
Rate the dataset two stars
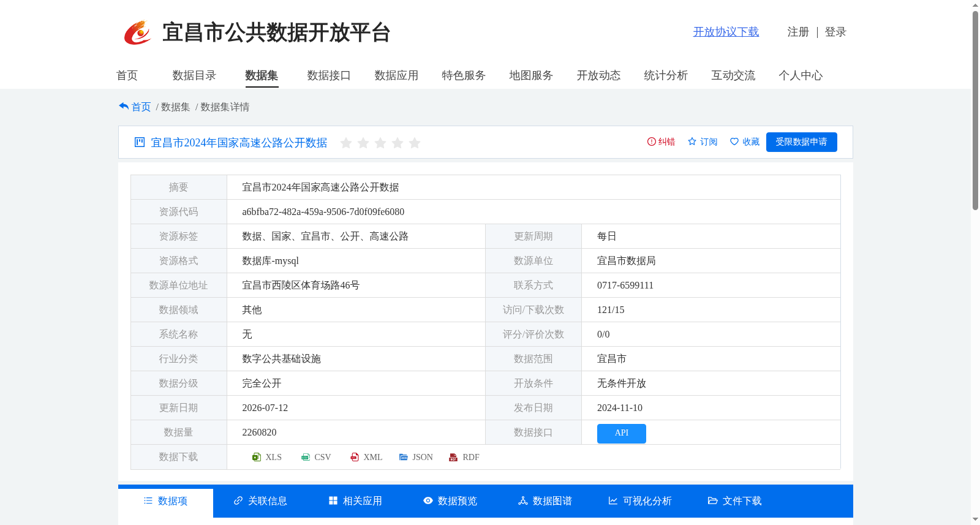(363, 143)
